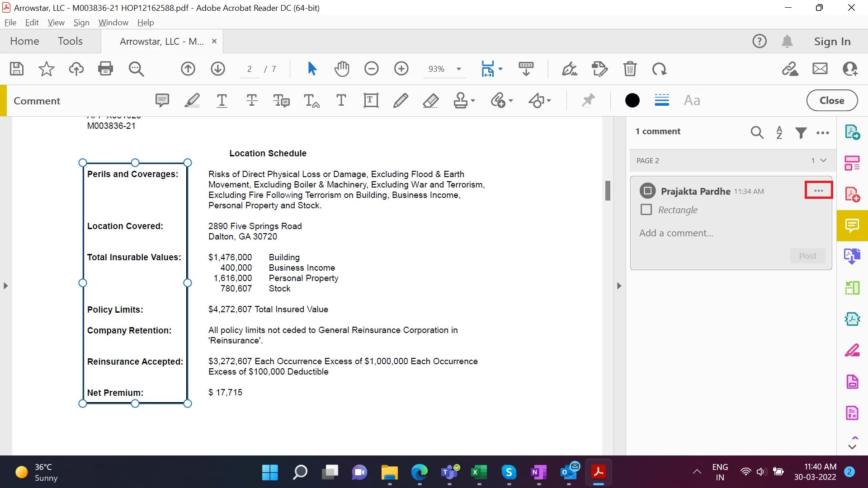Select the sticky note comment tool

[162, 100]
